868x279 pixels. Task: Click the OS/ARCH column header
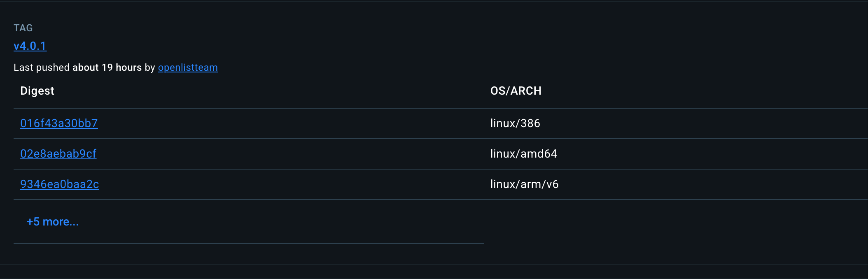[516, 91]
